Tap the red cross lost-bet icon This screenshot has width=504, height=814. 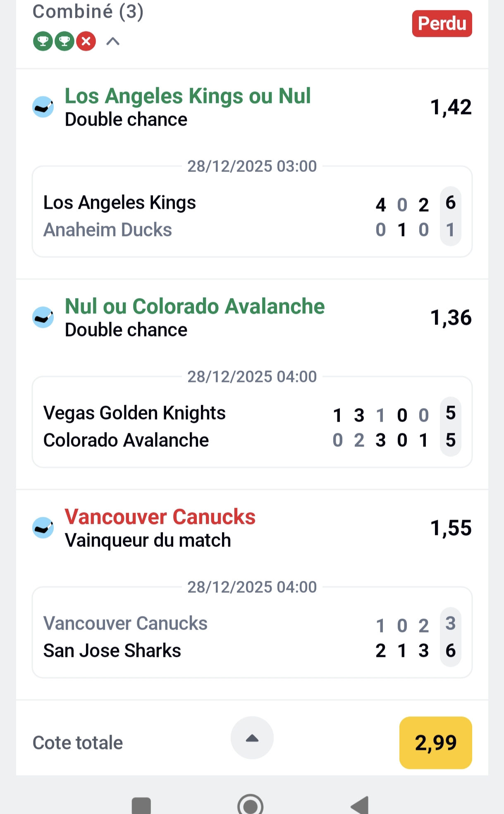[86, 41]
